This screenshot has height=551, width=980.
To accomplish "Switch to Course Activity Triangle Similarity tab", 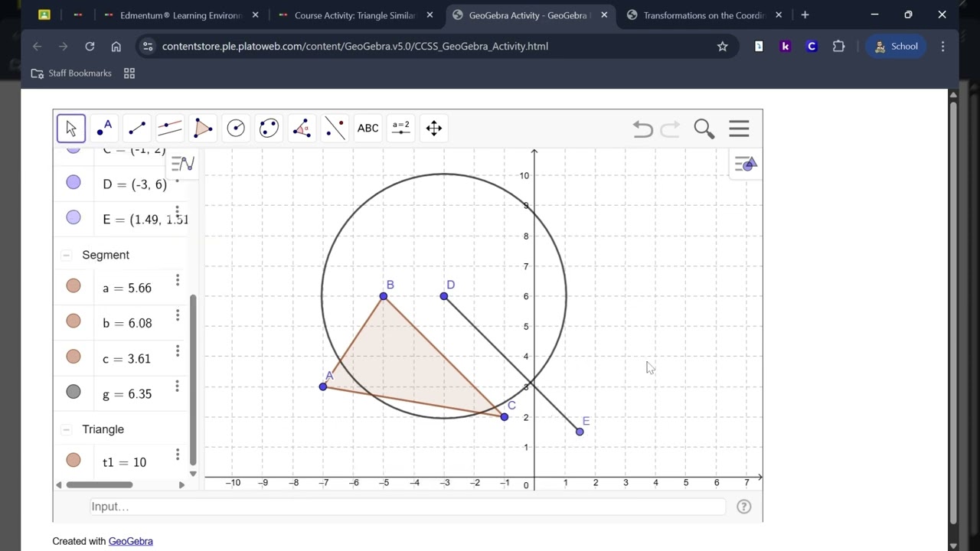I will tap(356, 15).
